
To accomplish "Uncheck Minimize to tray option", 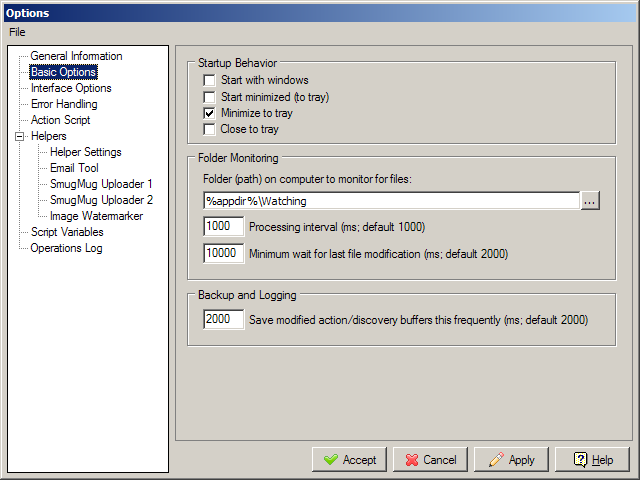I will 209,113.
